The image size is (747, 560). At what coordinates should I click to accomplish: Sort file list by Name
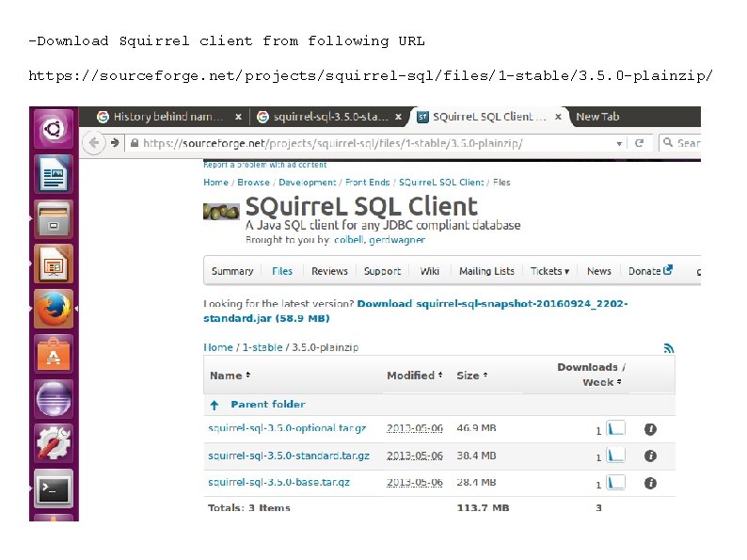[230, 376]
